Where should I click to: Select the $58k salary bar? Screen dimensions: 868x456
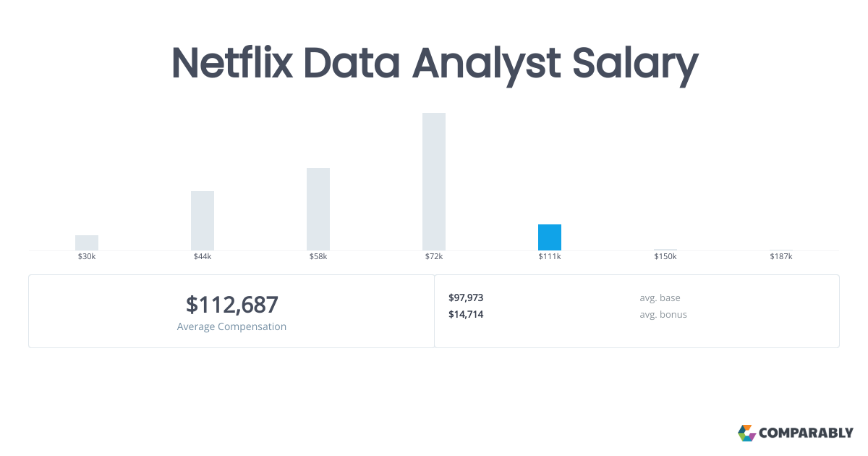click(318, 209)
